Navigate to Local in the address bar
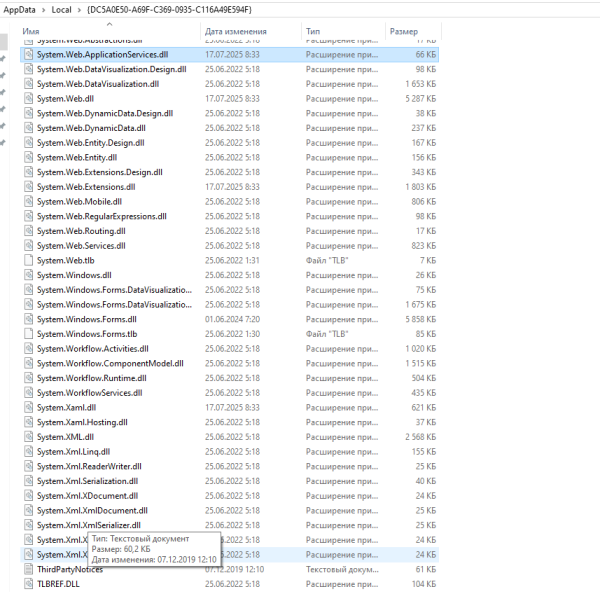Image resolution: width=600 pixels, height=594 pixels. 61,10
